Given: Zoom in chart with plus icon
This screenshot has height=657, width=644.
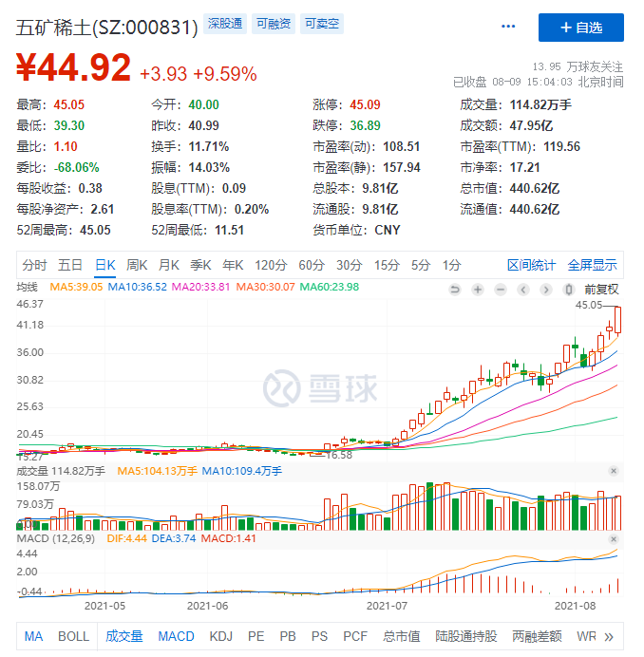Looking at the screenshot, I should coord(478,290).
